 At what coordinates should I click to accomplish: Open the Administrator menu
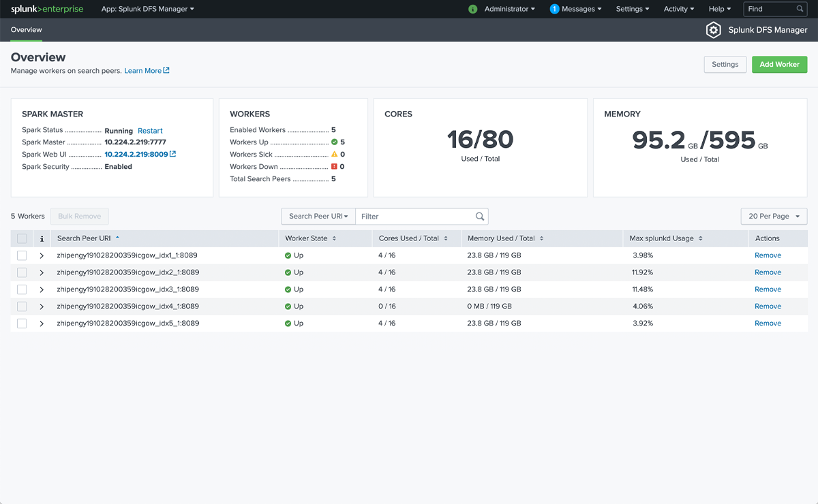click(x=510, y=9)
